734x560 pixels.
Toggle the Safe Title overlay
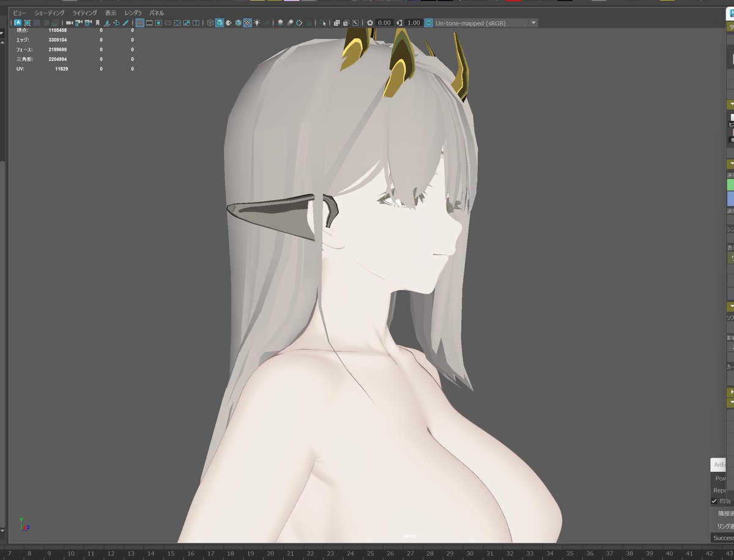click(x=196, y=23)
